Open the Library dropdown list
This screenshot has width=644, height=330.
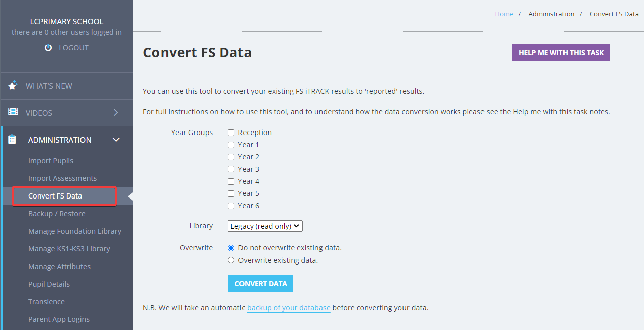point(265,226)
